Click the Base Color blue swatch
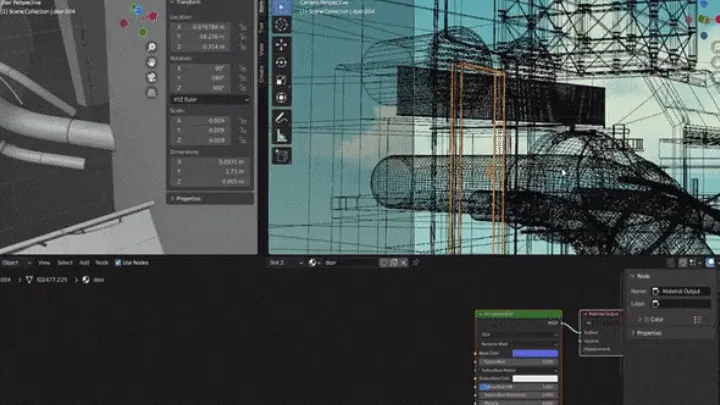This screenshot has width=720, height=405. 535,353
